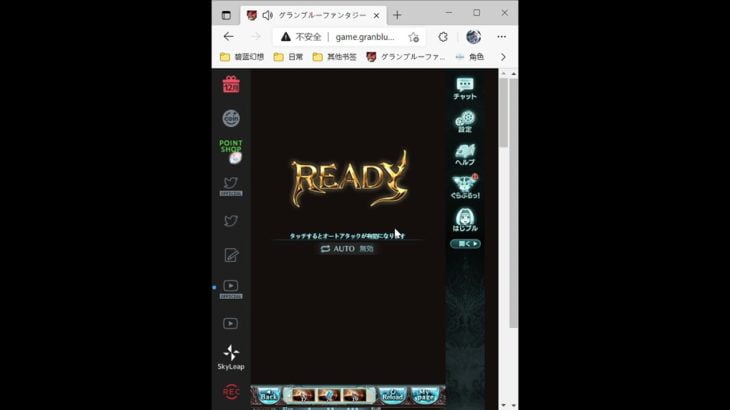Viewport: 730px width, 410px height.
Task: Show more bookmarks with chevron arrow
Action: pos(503,57)
